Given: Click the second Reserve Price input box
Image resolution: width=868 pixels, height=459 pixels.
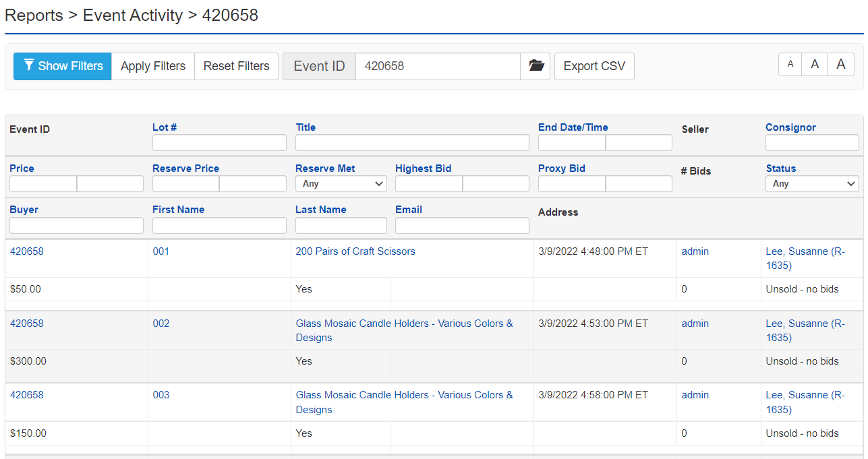Looking at the screenshot, I should tap(253, 183).
